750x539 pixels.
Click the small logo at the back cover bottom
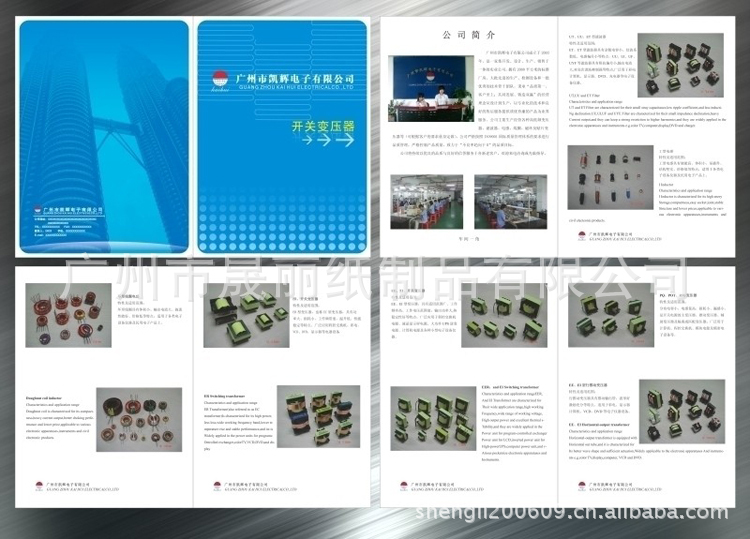tap(38, 209)
